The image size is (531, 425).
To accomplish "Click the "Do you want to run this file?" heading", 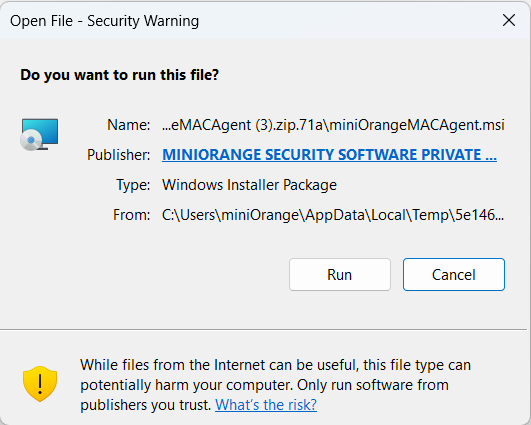I will (x=120, y=75).
